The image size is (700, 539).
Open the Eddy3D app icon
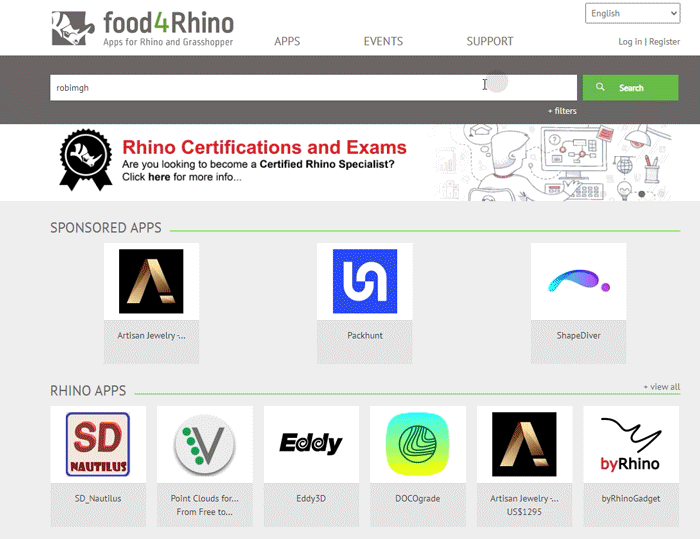click(311, 444)
